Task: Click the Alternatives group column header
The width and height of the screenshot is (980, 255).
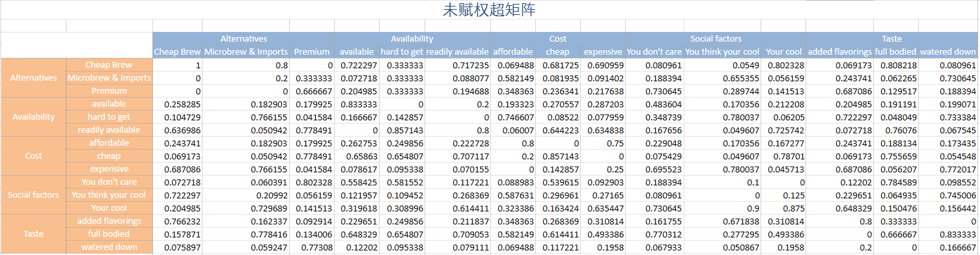Action: 244,39
